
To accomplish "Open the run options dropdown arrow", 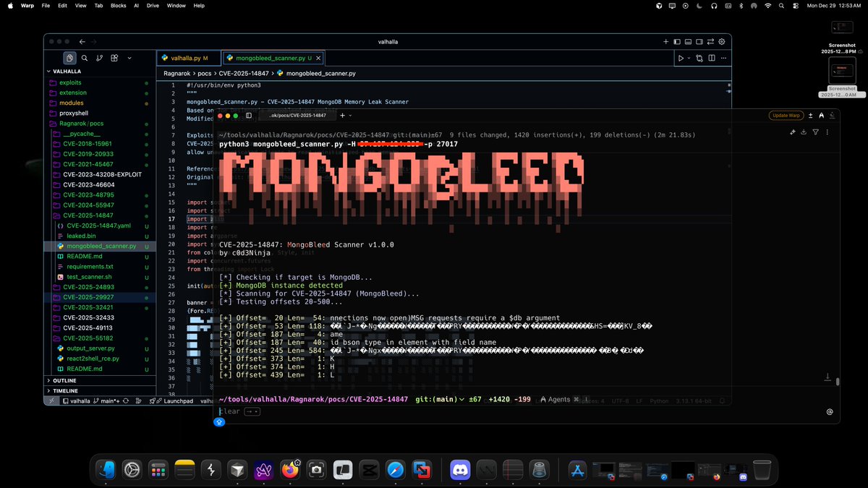I will (689, 58).
